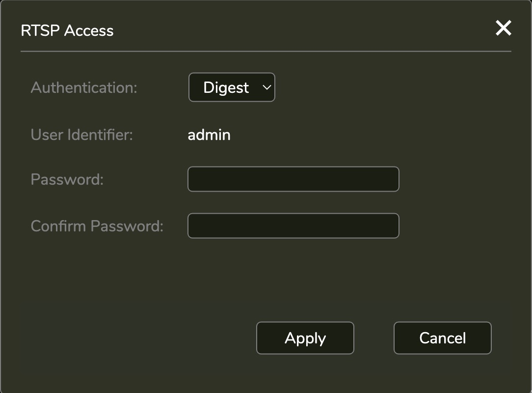Viewport: 532px width, 393px height.
Task: Click the "Authentication:" label
Action: pyautogui.click(x=84, y=87)
